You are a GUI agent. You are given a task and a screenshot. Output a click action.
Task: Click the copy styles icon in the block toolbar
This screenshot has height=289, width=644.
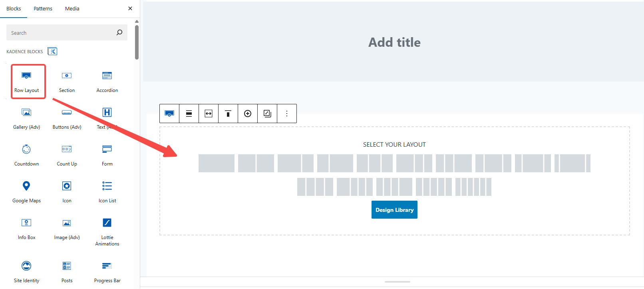(267, 114)
